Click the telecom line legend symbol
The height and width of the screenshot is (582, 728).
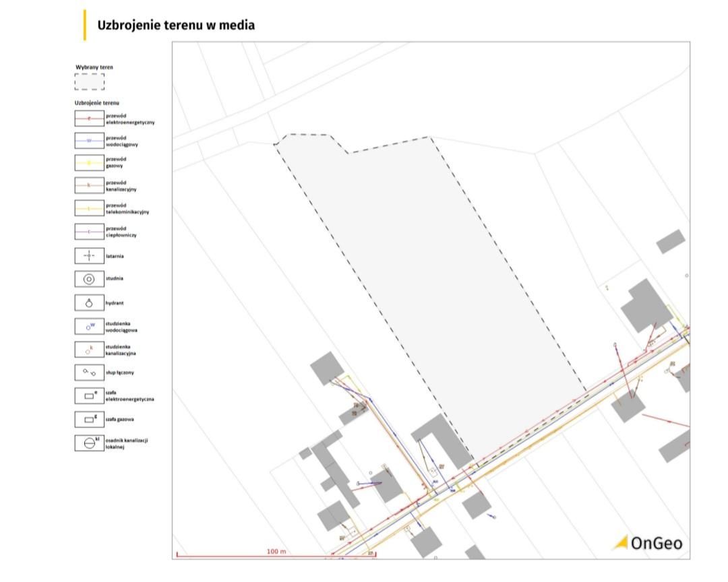pyautogui.click(x=89, y=208)
